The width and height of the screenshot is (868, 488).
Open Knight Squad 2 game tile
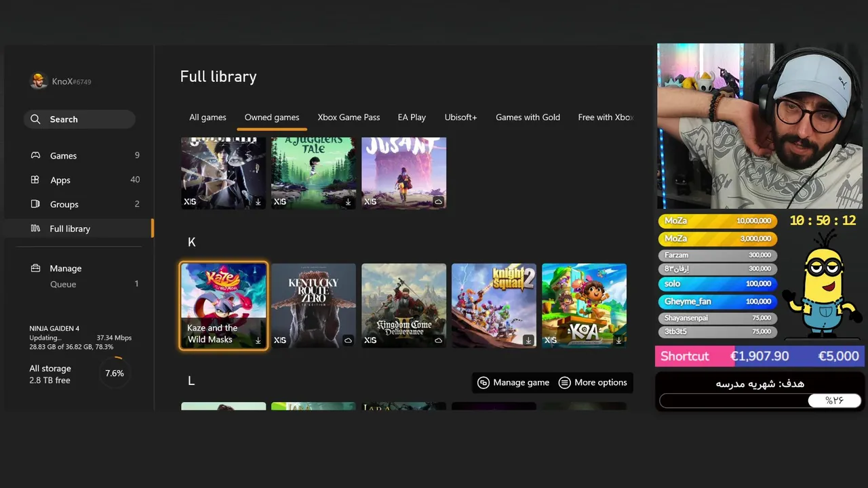494,306
